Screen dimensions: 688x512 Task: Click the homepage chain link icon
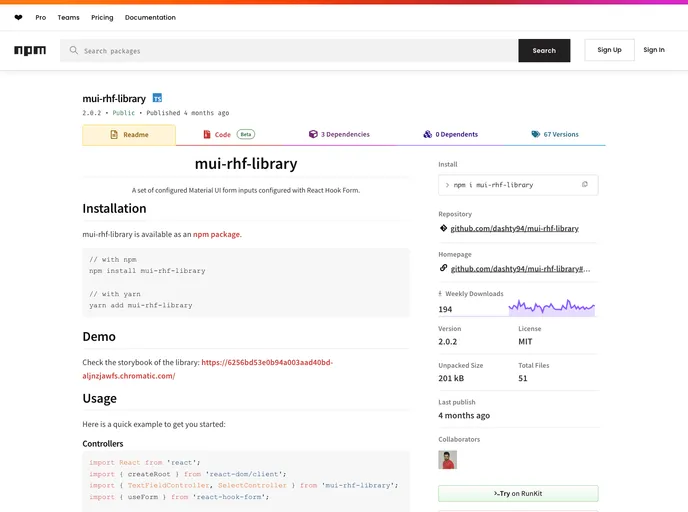coord(443,268)
